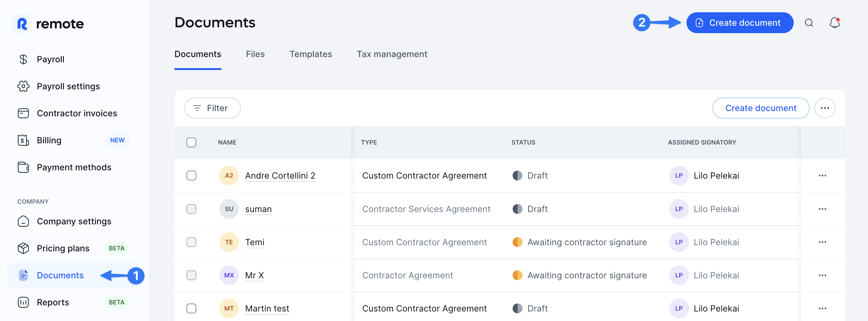Open row actions menu for Mr X

point(822,275)
